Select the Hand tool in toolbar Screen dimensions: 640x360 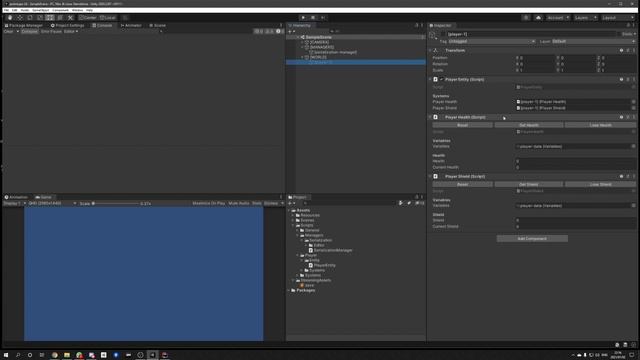click(10, 18)
